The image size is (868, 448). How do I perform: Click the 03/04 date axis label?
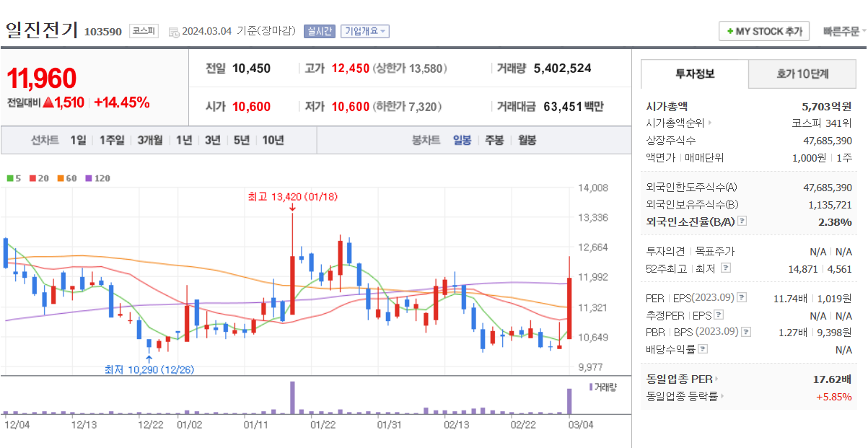(581, 424)
